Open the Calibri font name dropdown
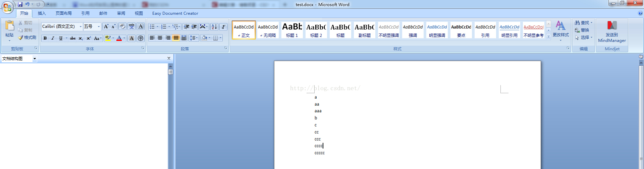The width and height of the screenshot is (644, 169). click(80, 26)
